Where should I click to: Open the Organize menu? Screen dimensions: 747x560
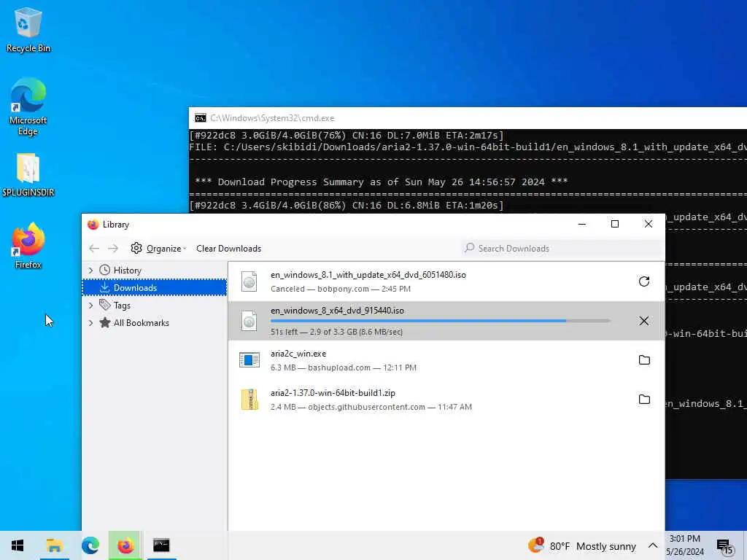point(158,248)
